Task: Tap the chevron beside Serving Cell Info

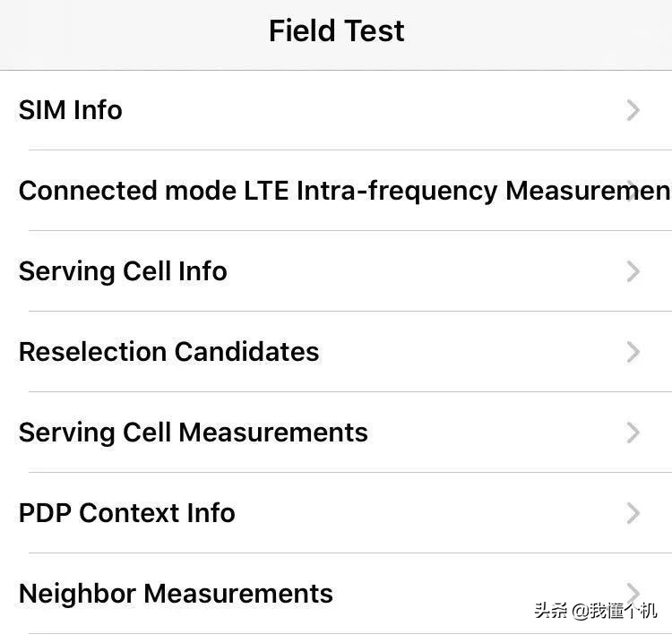Action: click(x=633, y=271)
